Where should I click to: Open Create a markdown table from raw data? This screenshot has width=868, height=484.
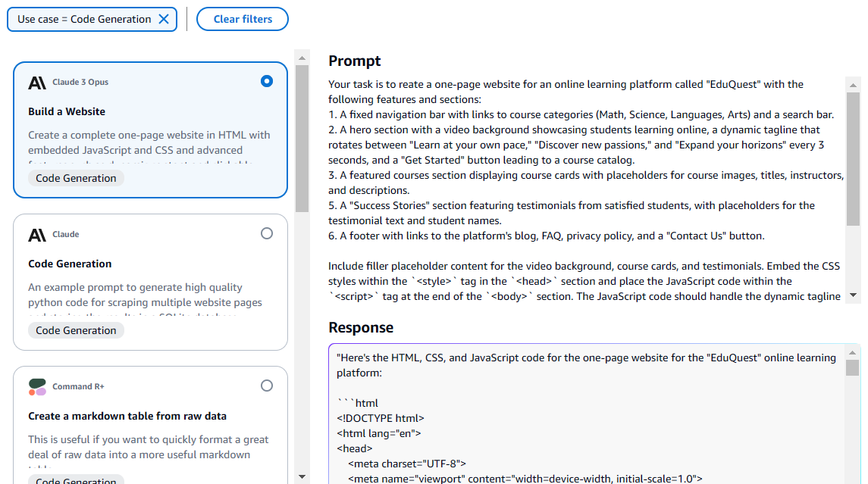[x=127, y=416]
